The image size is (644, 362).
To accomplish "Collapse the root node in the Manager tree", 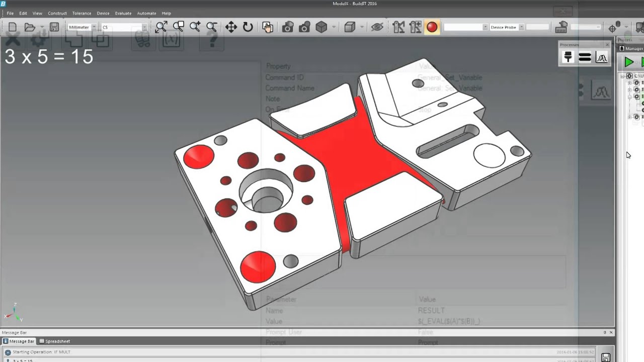I will click(x=623, y=76).
